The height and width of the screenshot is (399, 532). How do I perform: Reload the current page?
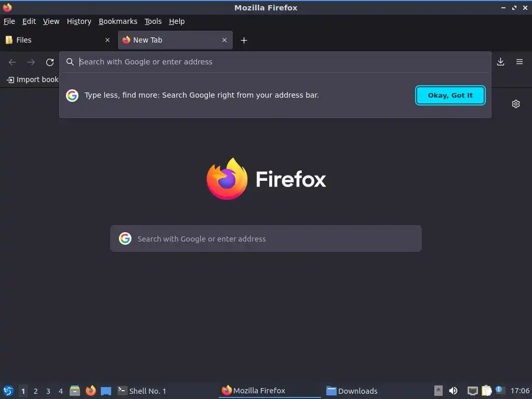click(50, 62)
